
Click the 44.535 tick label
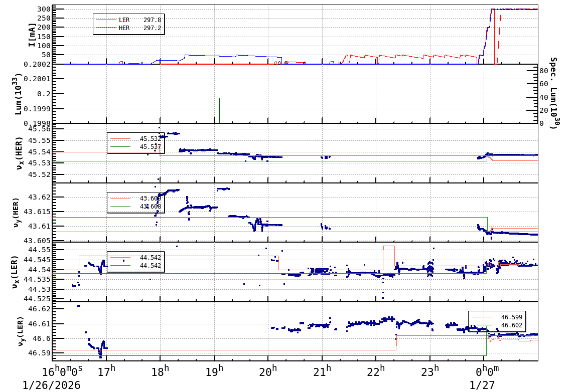click(37, 279)
